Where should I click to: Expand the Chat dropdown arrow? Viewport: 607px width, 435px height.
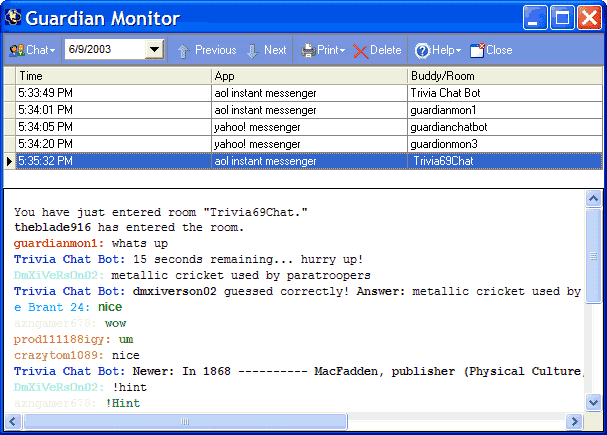point(53,51)
